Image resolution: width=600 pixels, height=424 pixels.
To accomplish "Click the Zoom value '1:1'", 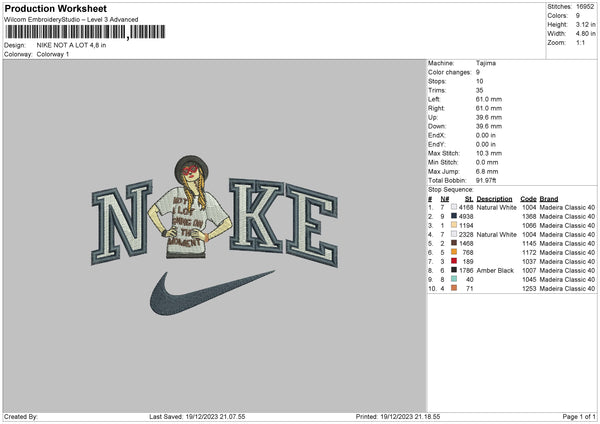I will pyautogui.click(x=580, y=42).
